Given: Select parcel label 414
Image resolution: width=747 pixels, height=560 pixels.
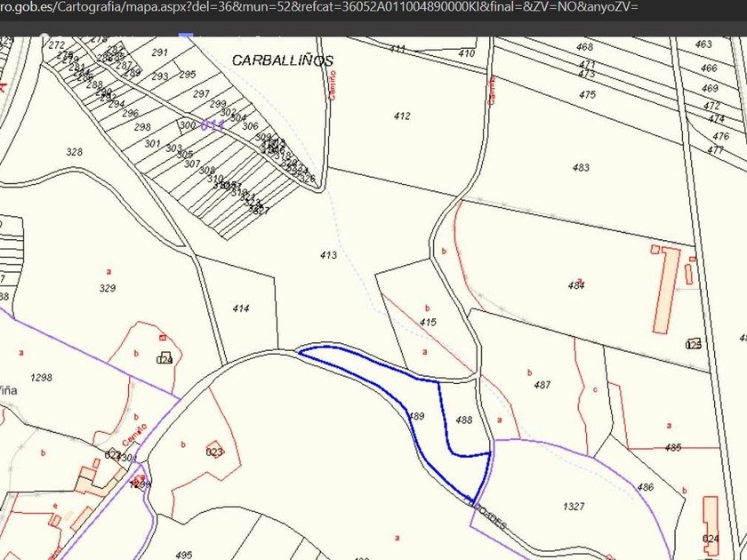Looking at the screenshot, I should click(x=241, y=308).
